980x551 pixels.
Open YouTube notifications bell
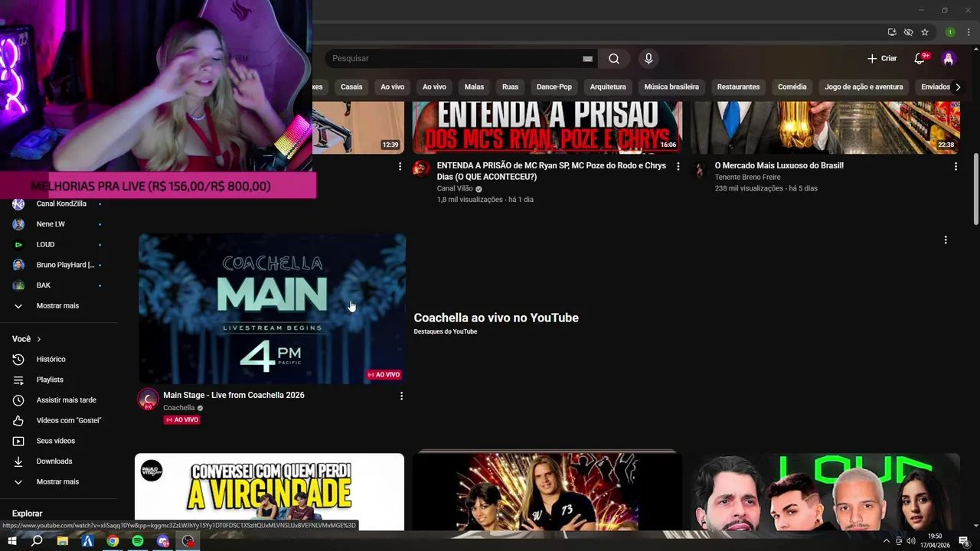(920, 59)
